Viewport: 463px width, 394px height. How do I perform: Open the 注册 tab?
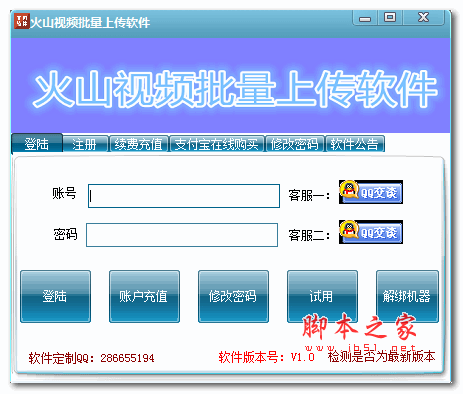pos(85,144)
